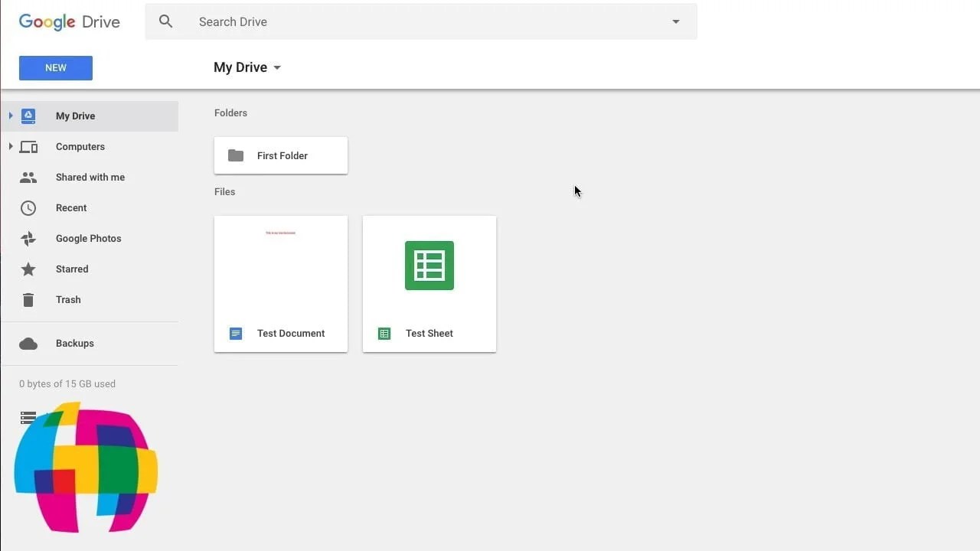Select Recent from the sidebar
980x551 pixels.
[71, 207]
